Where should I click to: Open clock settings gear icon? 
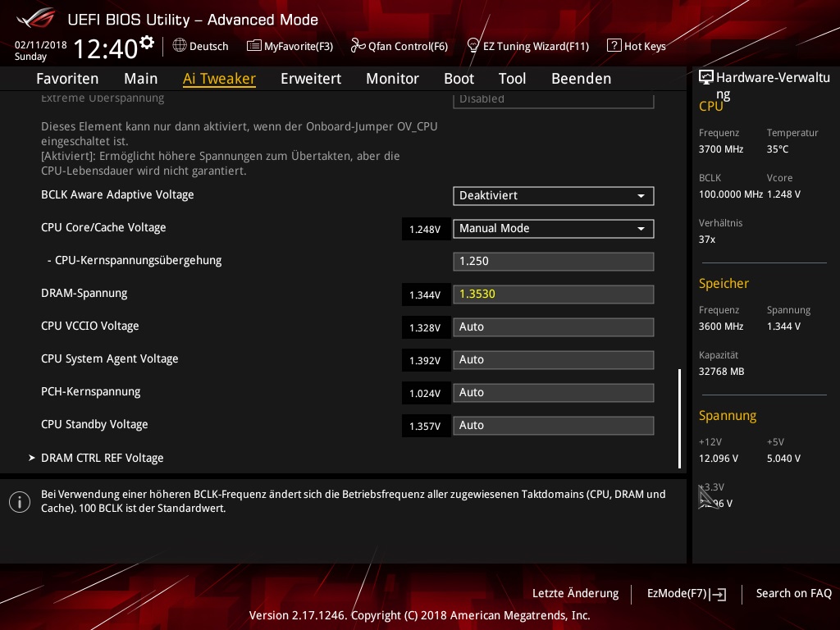click(x=147, y=42)
